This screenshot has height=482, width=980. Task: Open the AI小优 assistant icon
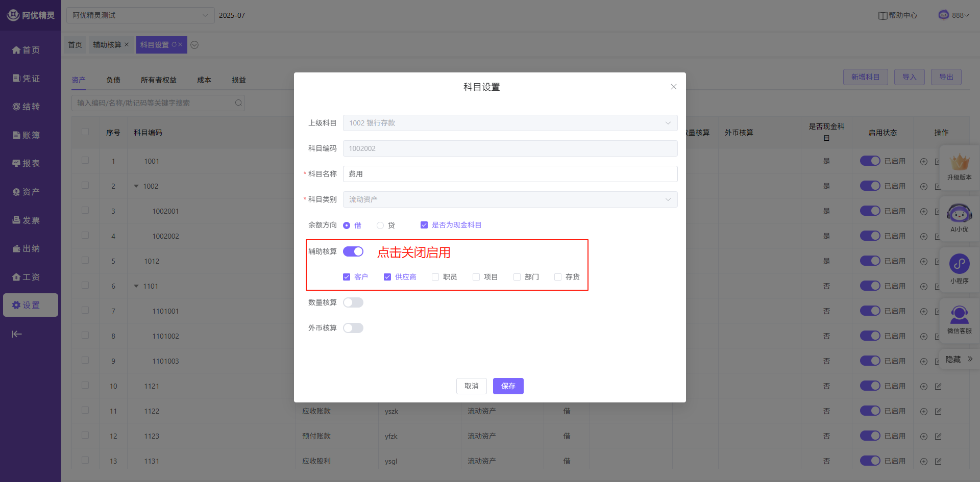(959, 214)
